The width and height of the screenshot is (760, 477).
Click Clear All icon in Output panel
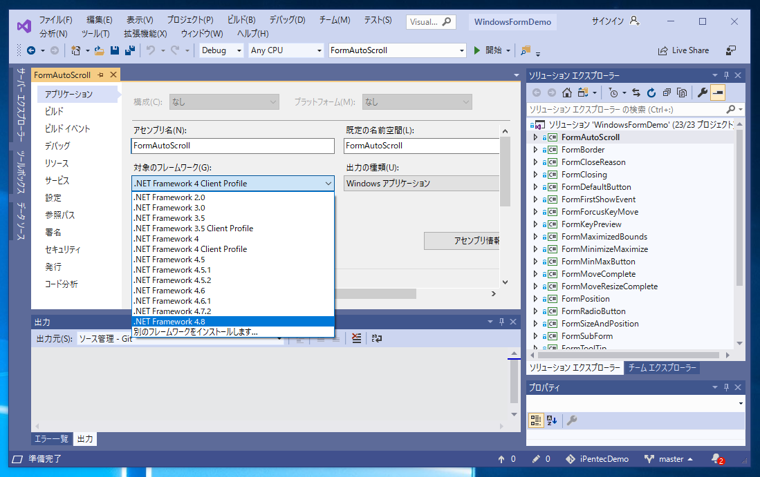(356, 338)
